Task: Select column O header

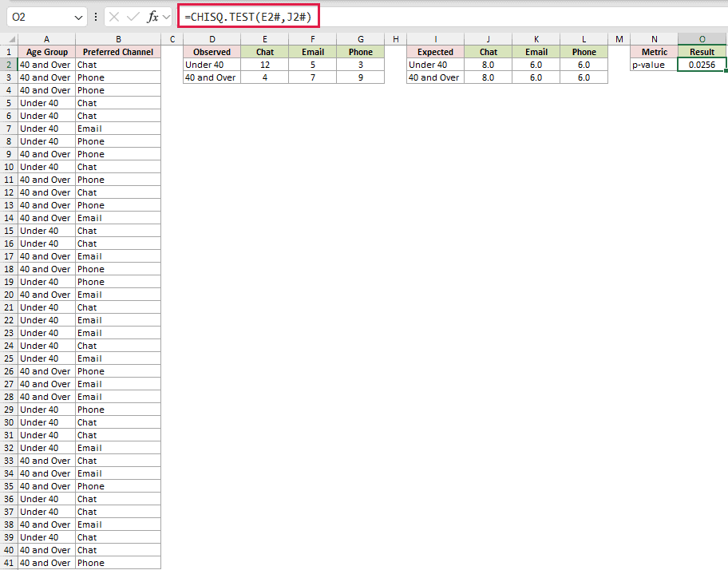Action: [702, 39]
